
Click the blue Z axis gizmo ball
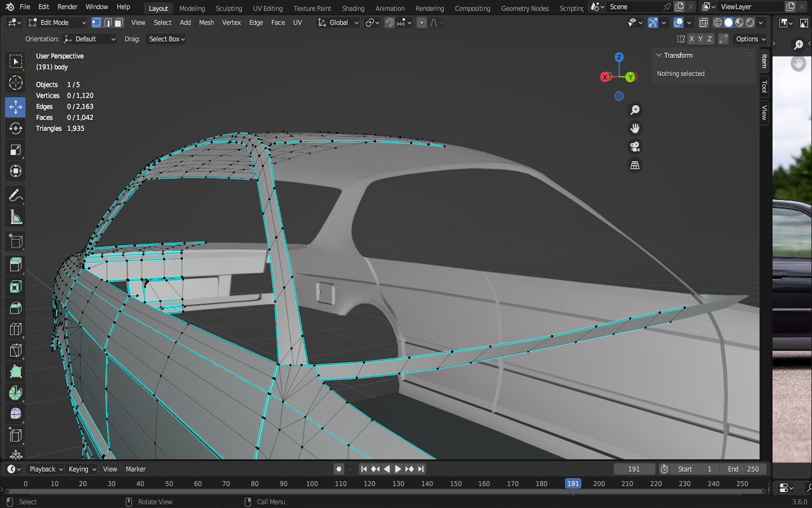pos(619,57)
